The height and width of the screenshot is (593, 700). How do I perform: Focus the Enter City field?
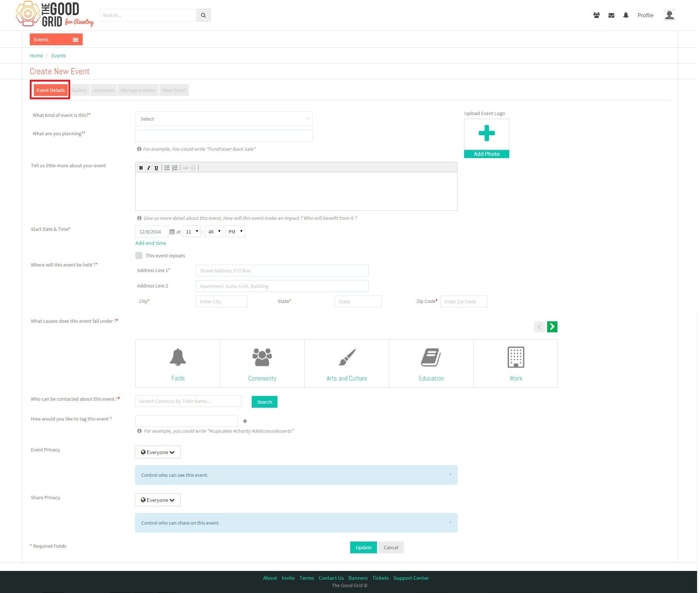[222, 301]
